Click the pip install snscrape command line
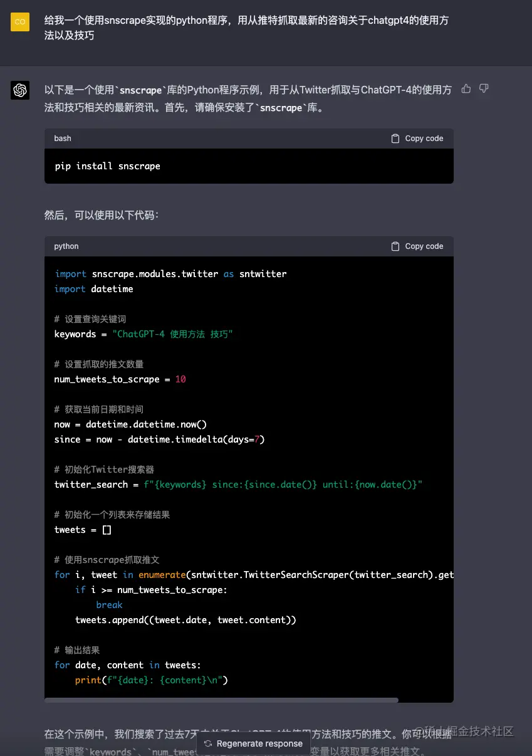Image resolution: width=532 pixels, height=756 pixels. 107,166
